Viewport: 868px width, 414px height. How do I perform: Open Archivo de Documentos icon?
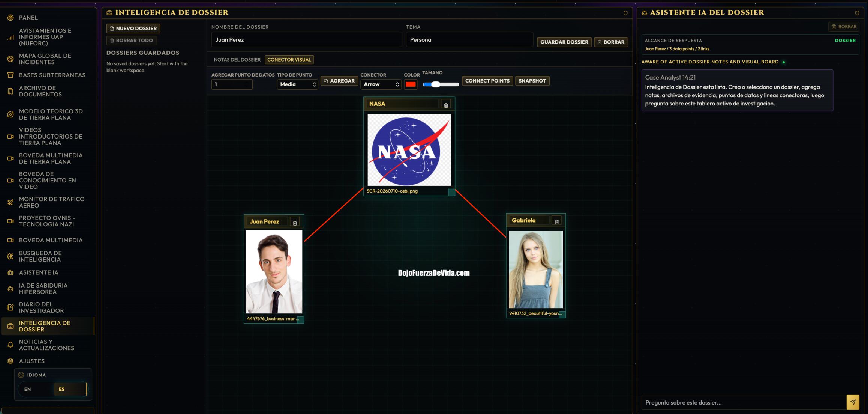pyautogui.click(x=10, y=91)
